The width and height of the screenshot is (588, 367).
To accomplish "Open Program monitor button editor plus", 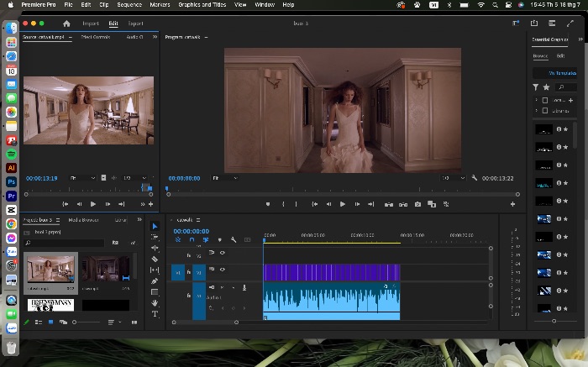I will coord(512,204).
